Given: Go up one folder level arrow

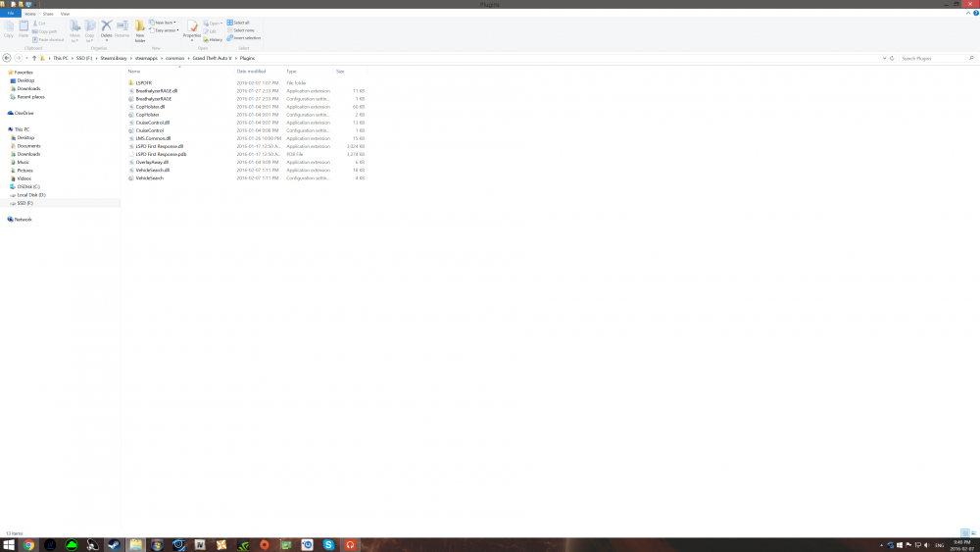Looking at the screenshot, I should [x=34, y=58].
